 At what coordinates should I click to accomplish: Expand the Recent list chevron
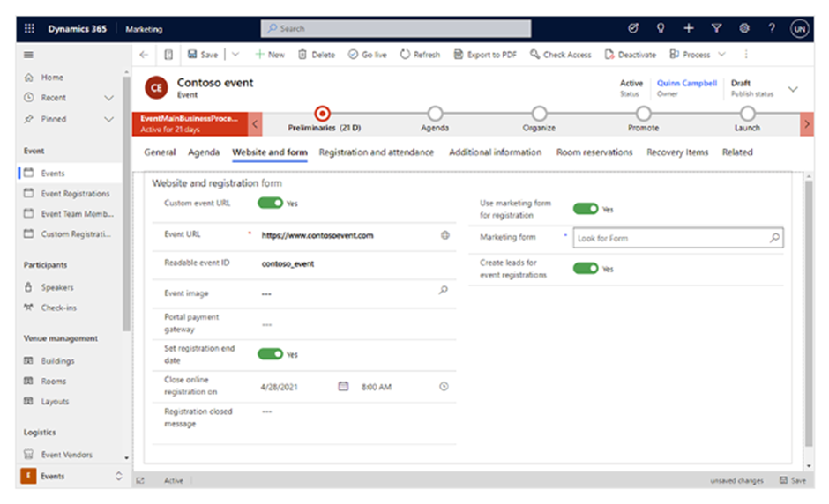(x=108, y=98)
